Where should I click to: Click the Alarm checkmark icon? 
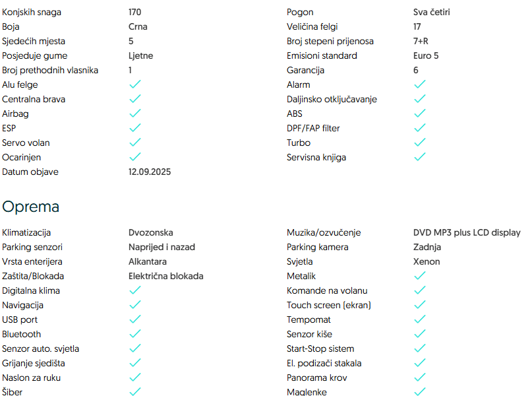coord(420,84)
